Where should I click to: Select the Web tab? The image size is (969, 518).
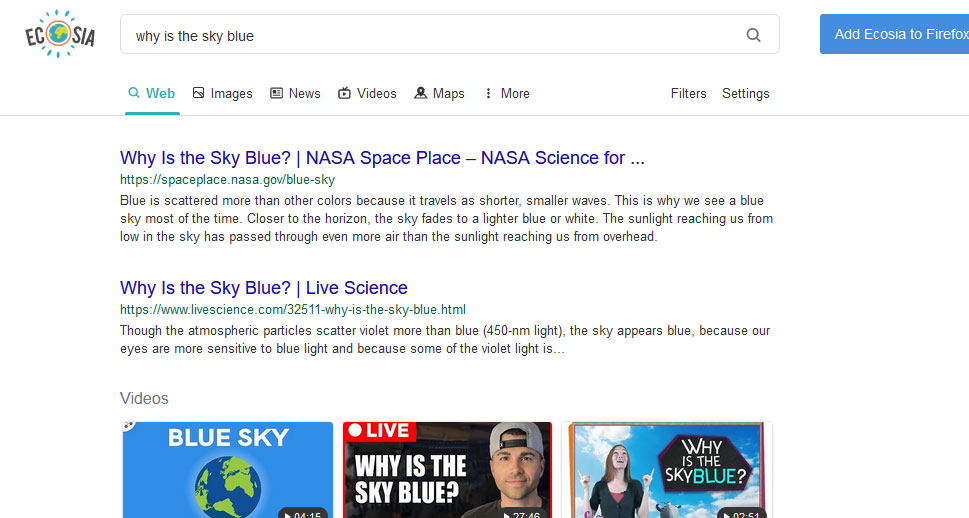click(152, 93)
